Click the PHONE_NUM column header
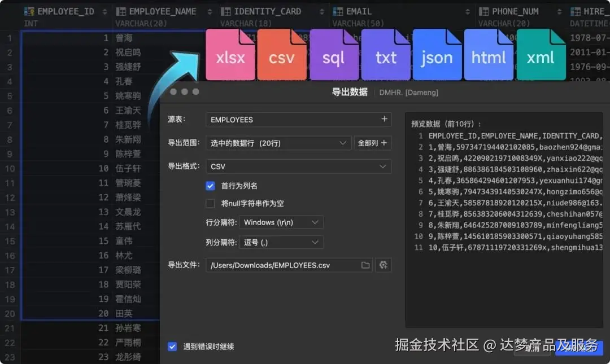 tap(515, 12)
